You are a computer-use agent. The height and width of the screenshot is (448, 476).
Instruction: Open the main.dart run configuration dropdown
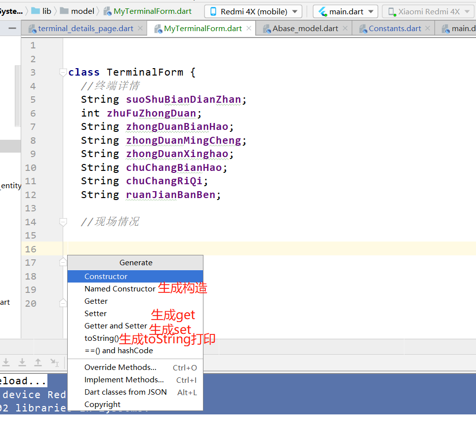point(346,11)
